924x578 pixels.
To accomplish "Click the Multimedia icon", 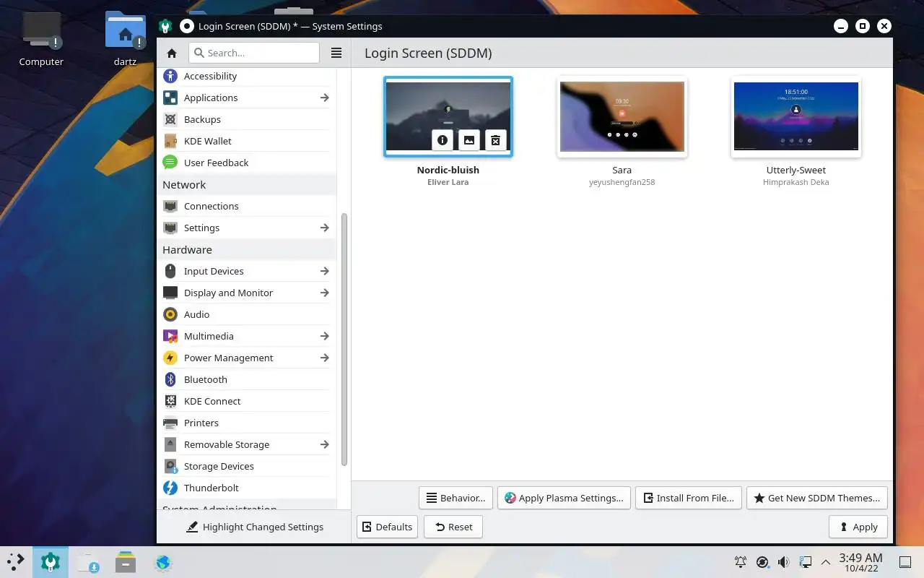I will point(170,336).
